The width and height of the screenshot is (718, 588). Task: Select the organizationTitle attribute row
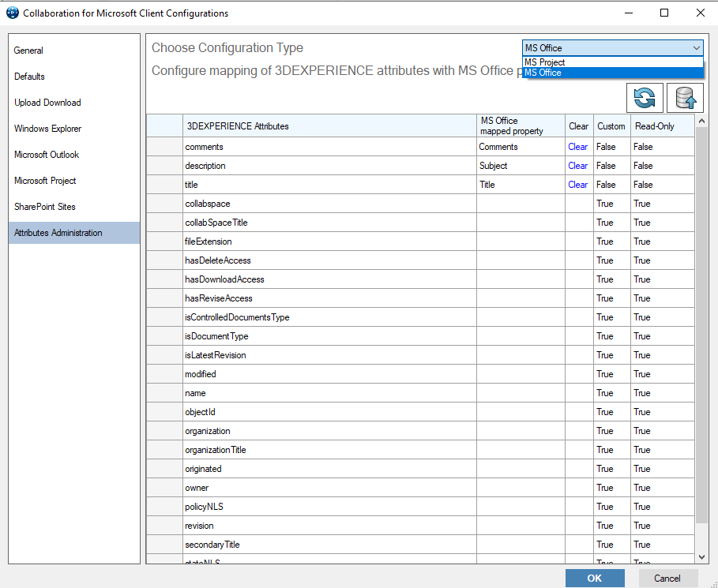pyautogui.click(x=329, y=450)
